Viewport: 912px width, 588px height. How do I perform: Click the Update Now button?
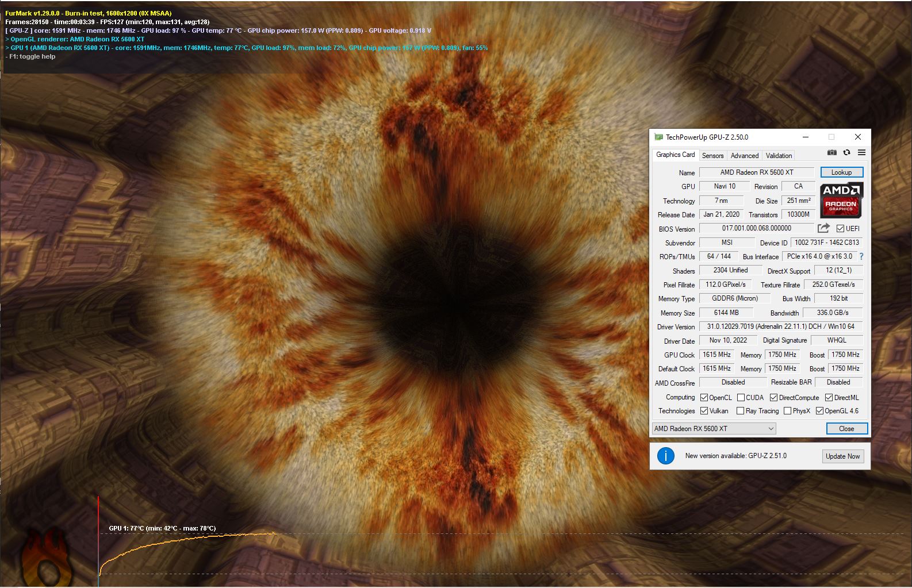click(x=842, y=456)
